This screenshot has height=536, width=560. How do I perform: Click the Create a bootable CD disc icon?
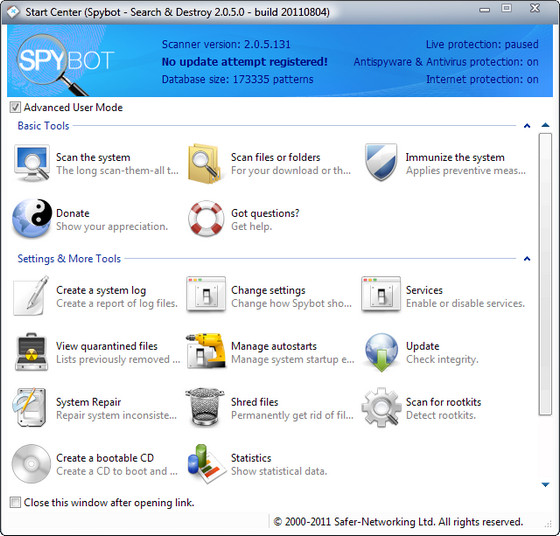31,464
